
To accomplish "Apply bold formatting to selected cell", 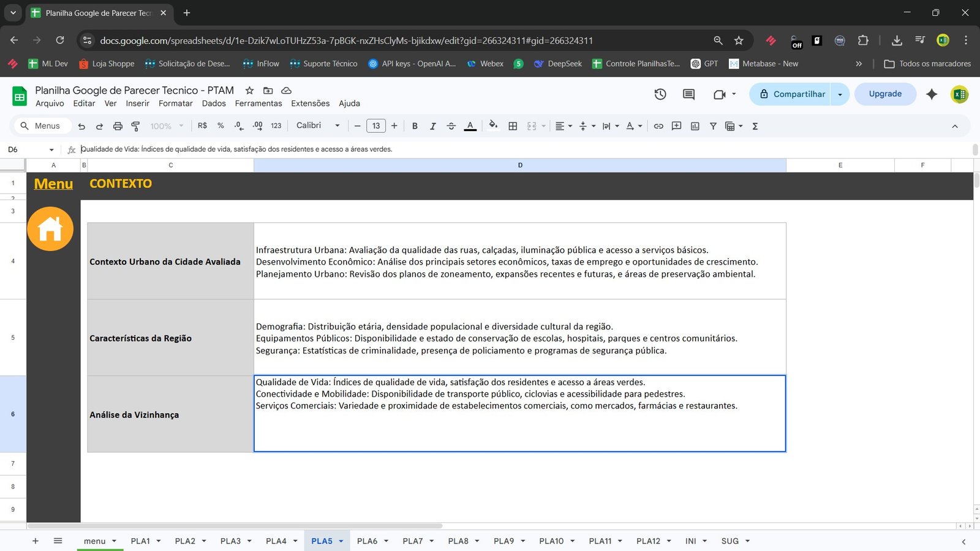I will click(x=415, y=126).
